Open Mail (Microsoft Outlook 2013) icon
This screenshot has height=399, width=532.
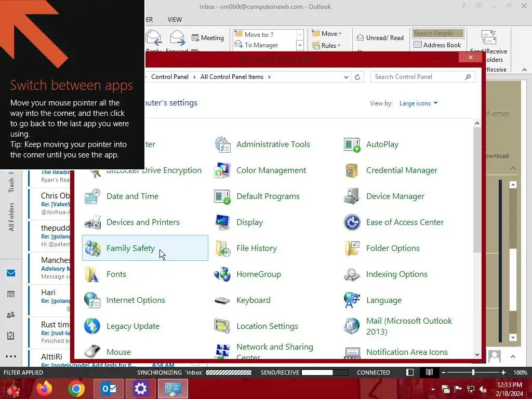352,326
